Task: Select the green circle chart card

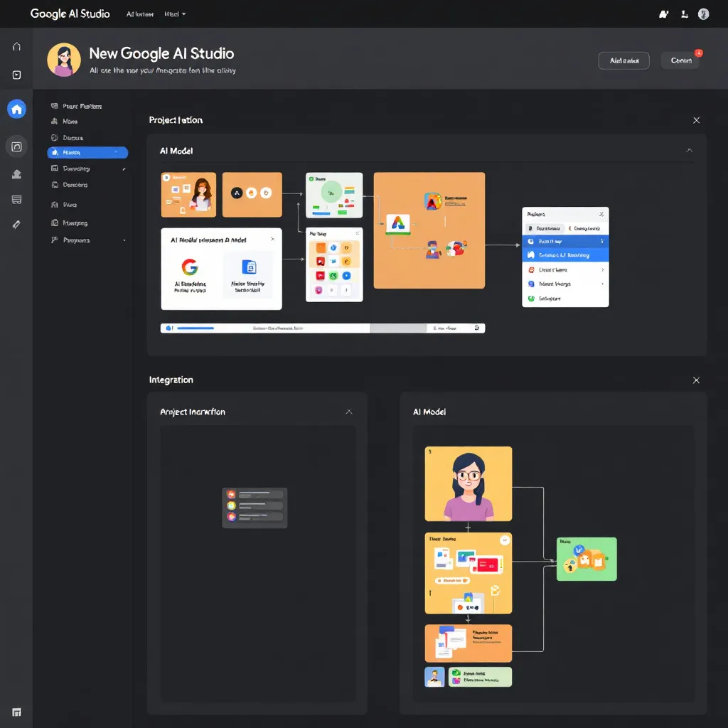Action: (x=334, y=195)
